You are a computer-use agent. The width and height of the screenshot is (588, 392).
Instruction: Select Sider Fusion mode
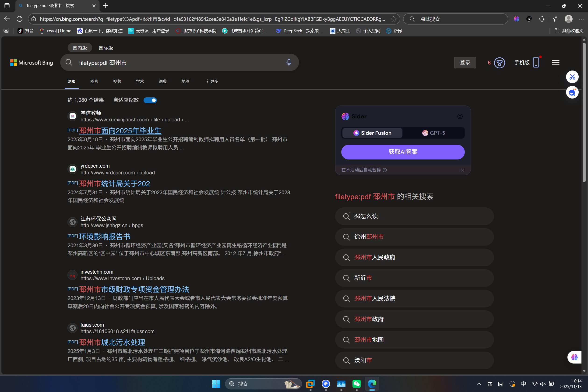point(372,133)
